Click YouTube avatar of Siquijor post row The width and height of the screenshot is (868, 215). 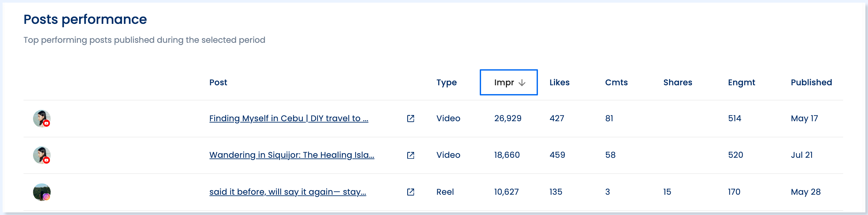42,155
